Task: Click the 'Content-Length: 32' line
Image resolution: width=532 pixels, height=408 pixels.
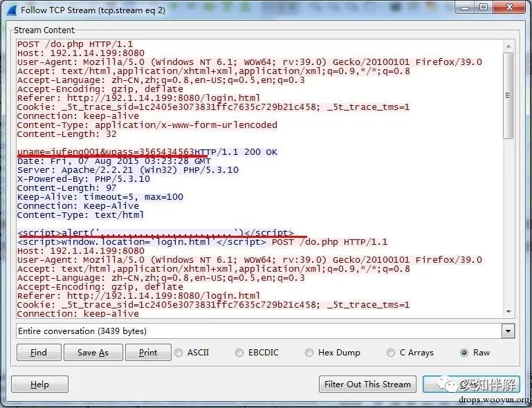Action: [67, 134]
